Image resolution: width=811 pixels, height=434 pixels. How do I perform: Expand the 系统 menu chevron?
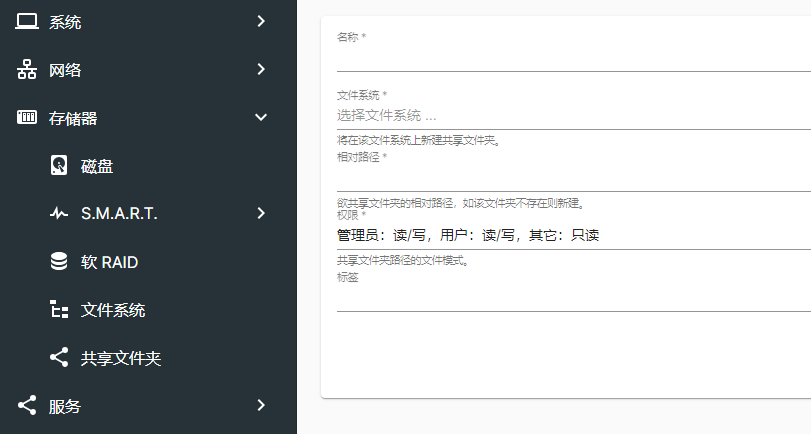(261, 21)
